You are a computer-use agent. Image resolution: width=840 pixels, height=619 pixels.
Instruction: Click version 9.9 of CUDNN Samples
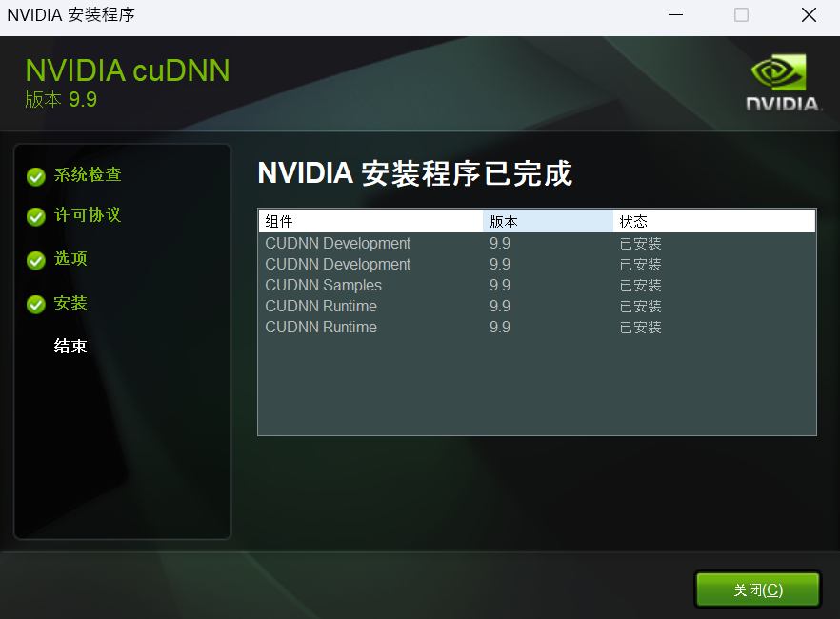(x=500, y=285)
